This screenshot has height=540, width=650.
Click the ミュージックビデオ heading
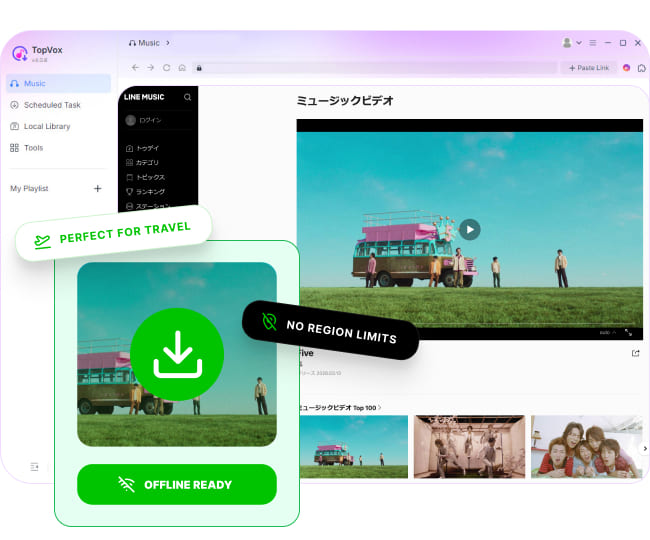[x=344, y=101]
